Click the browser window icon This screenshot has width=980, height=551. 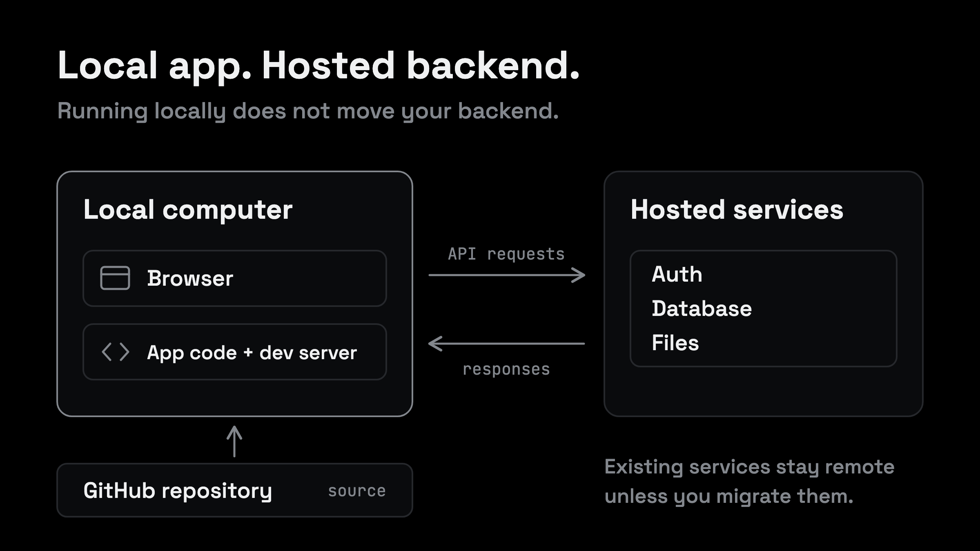[x=115, y=278]
